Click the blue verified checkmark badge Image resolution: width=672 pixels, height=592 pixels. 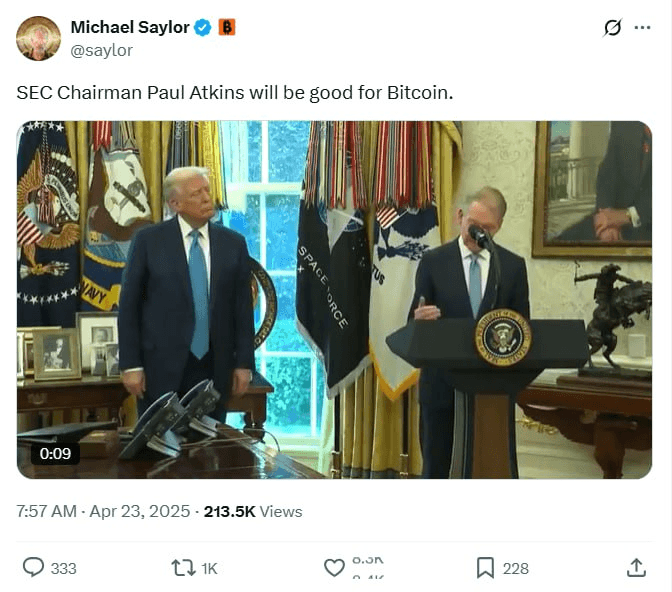(203, 28)
